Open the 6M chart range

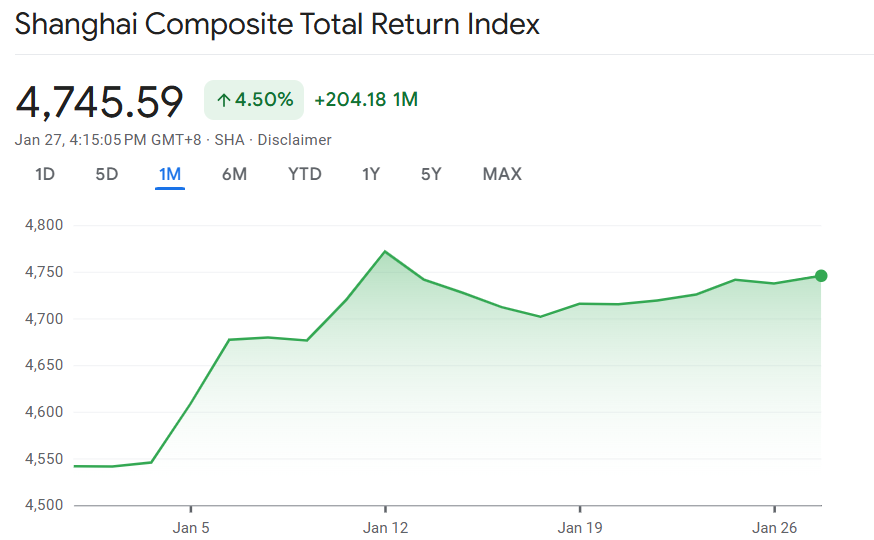point(234,174)
